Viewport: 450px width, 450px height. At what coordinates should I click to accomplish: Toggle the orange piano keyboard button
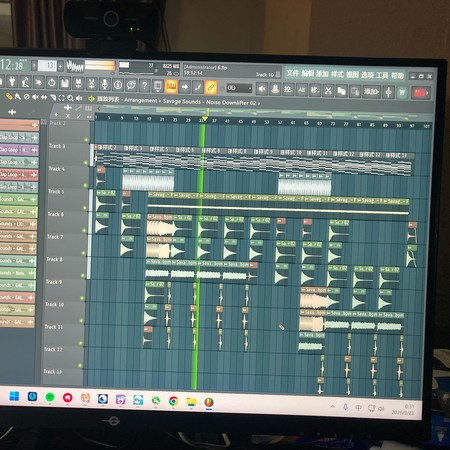171,87
